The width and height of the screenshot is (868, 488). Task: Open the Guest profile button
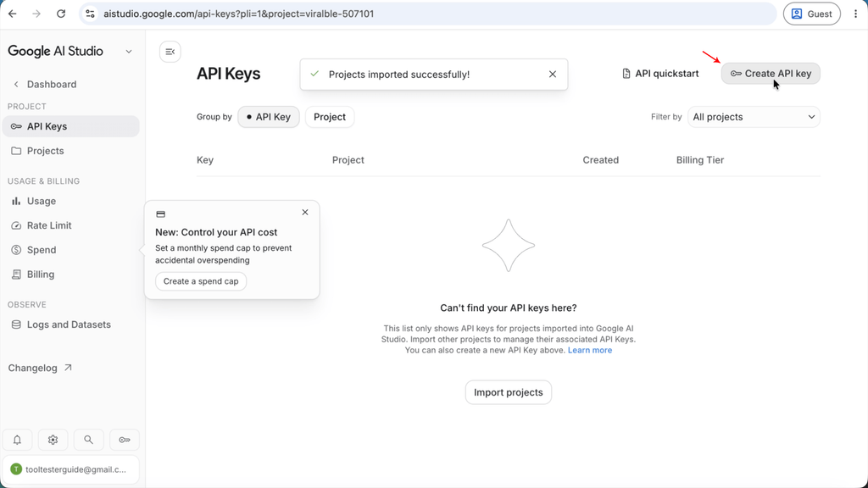tap(811, 14)
